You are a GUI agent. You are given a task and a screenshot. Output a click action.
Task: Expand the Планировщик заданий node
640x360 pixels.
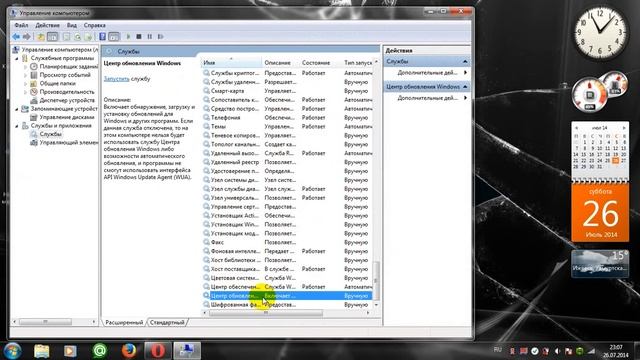(x=25, y=67)
